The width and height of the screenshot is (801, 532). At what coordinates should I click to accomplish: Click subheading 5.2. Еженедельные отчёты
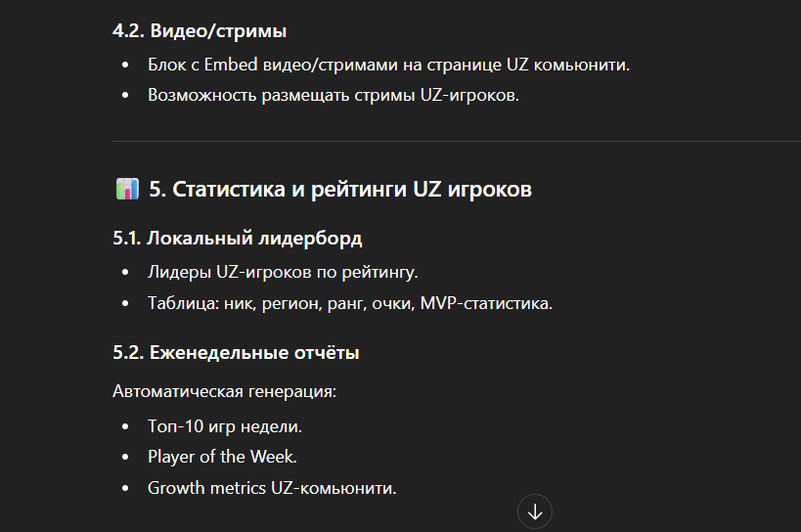(x=236, y=353)
